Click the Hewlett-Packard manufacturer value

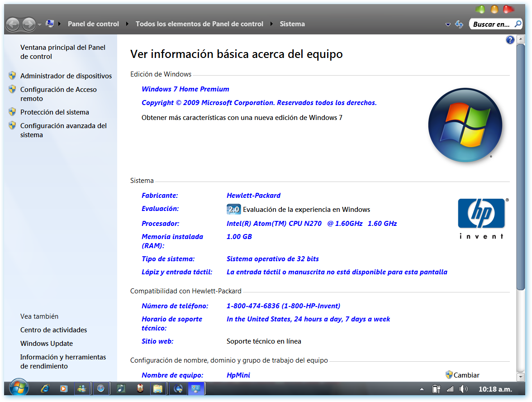253,196
